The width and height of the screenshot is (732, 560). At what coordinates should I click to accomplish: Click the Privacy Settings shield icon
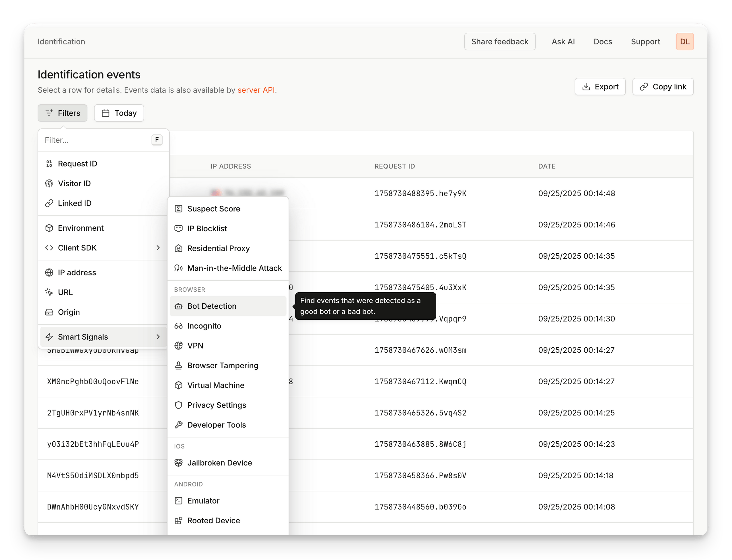[178, 405]
